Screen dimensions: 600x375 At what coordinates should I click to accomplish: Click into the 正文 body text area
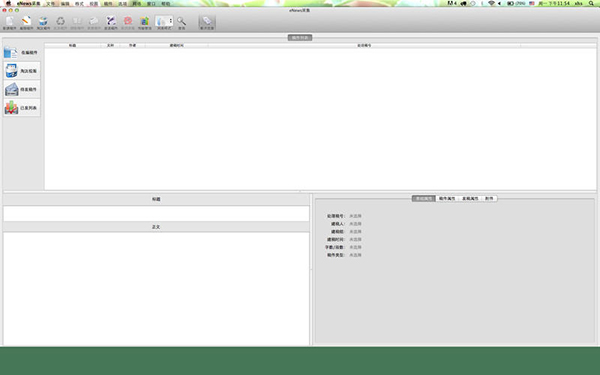156,289
